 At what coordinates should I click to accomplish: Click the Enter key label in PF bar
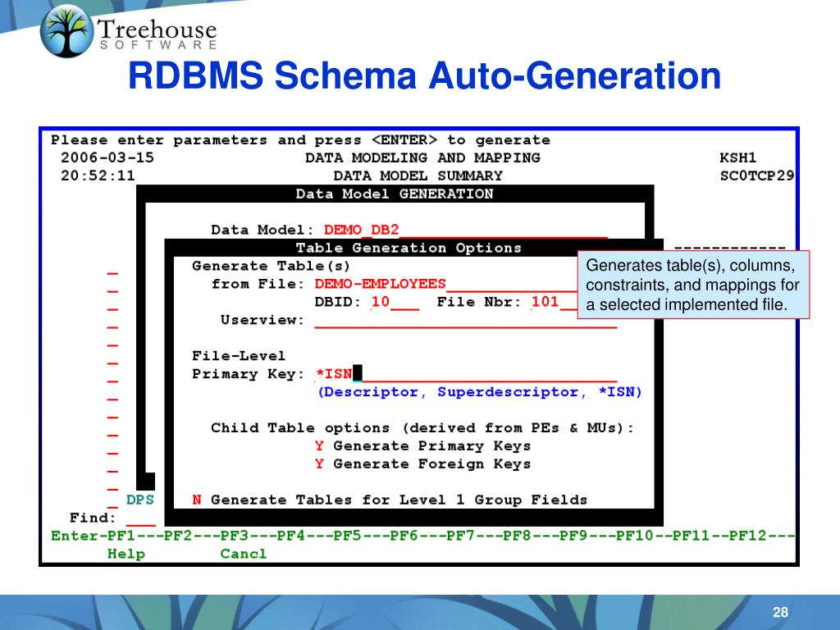click(x=74, y=536)
